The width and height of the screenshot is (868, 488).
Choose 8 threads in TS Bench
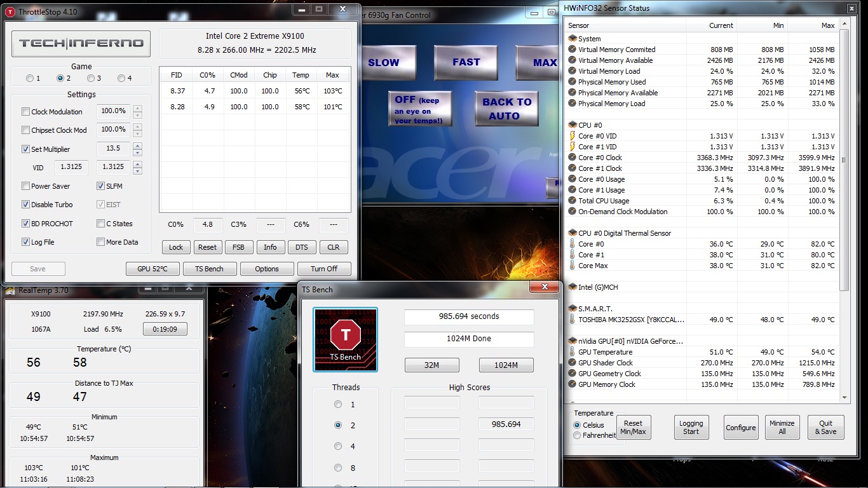coord(338,468)
